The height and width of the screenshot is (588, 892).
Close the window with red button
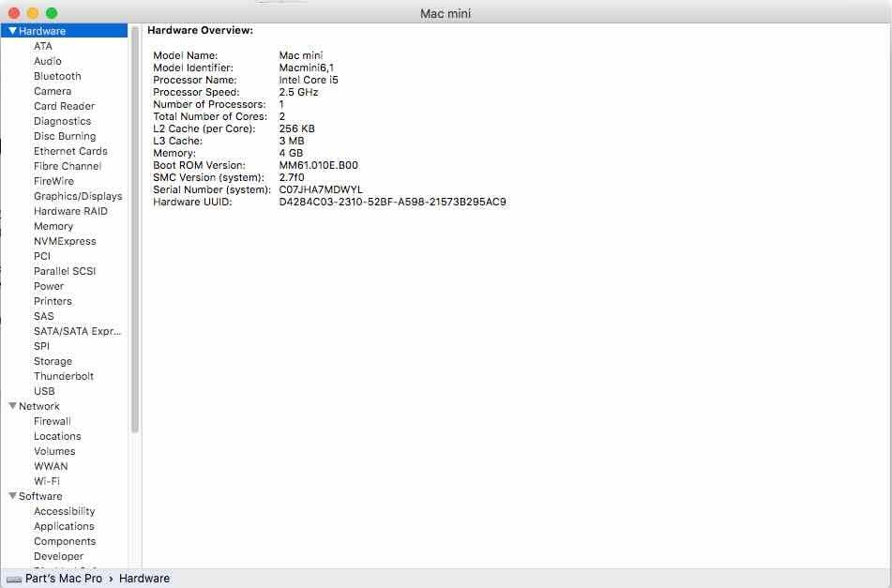(14, 13)
